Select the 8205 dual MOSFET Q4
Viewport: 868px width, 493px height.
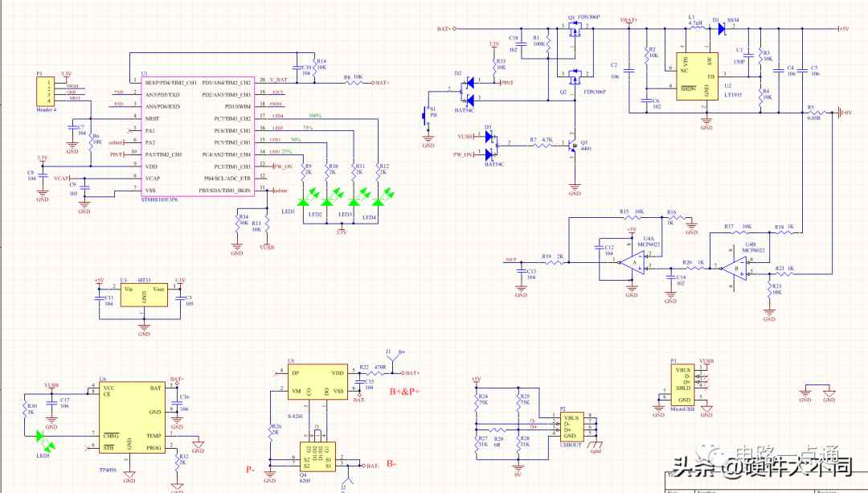tap(317, 457)
